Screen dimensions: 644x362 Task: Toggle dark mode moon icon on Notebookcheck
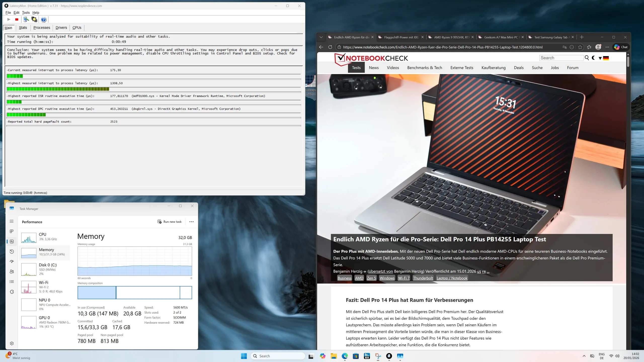593,58
